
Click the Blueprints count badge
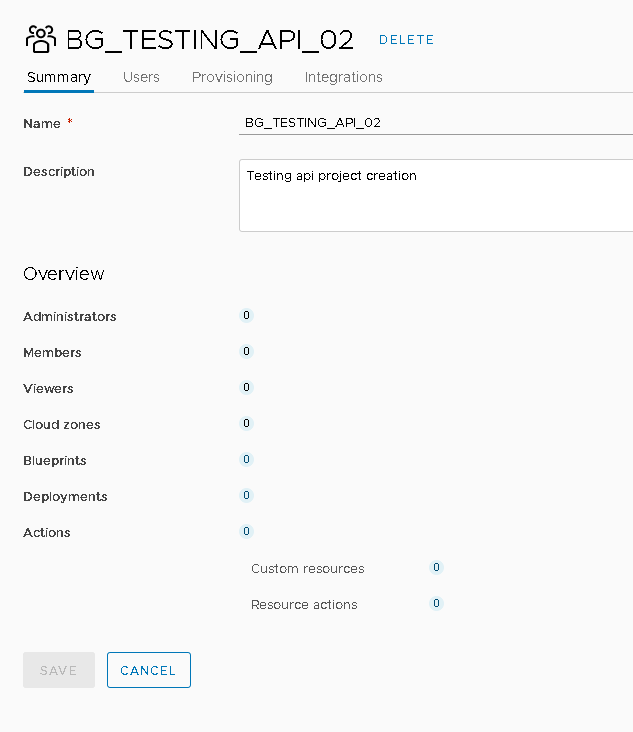coord(246,459)
